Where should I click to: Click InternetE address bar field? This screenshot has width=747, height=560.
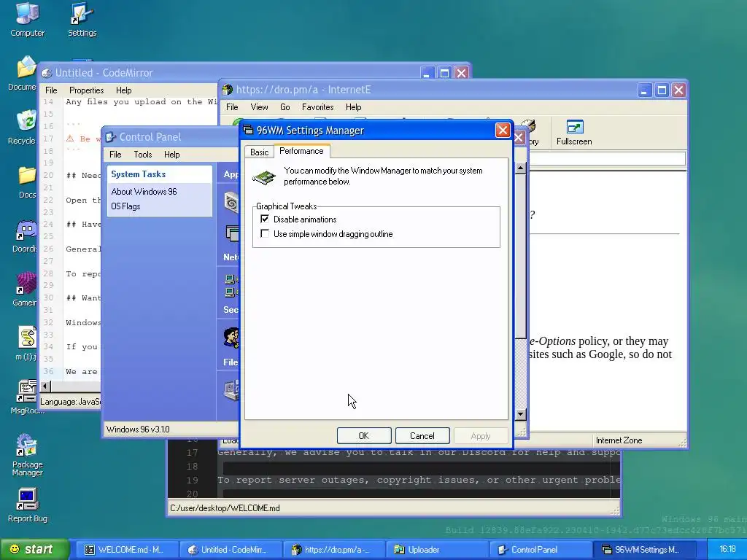point(607,158)
